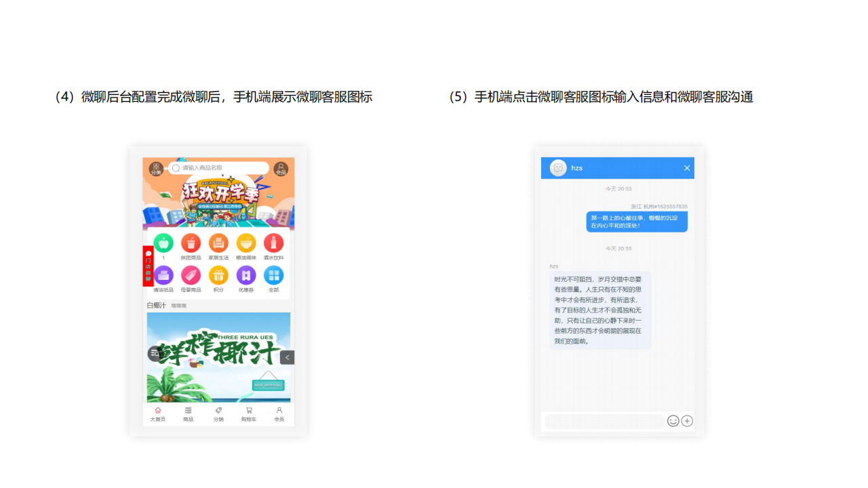Click the 今天 20:53 timestamp

tap(618, 189)
